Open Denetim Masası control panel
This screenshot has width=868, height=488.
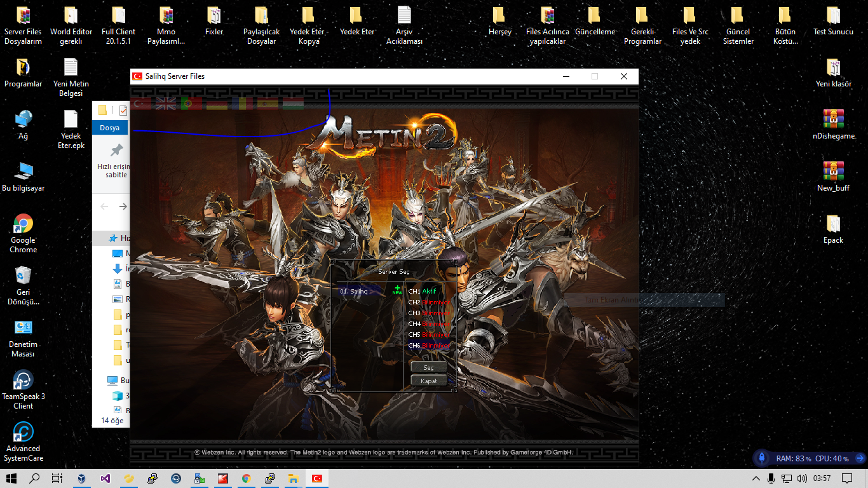[x=23, y=339]
